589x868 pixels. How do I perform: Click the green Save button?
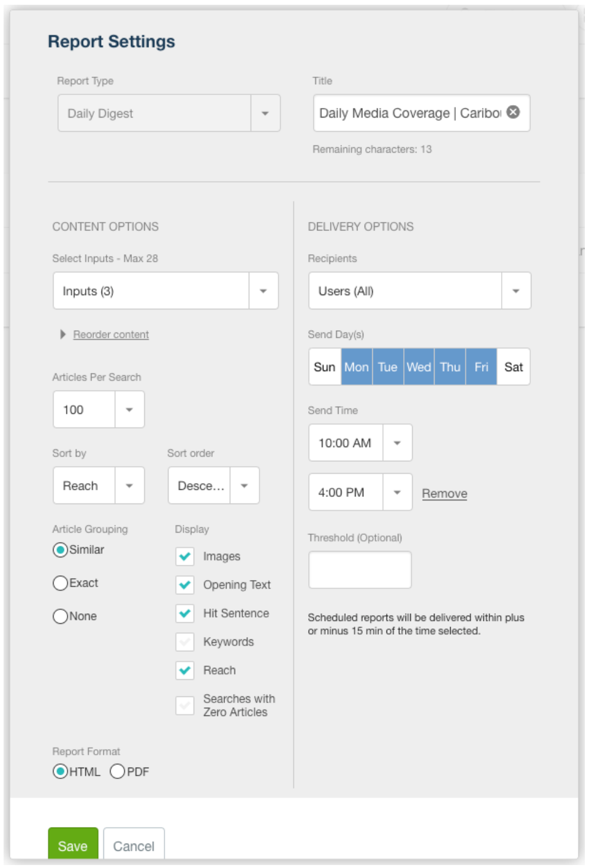click(x=73, y=845)
